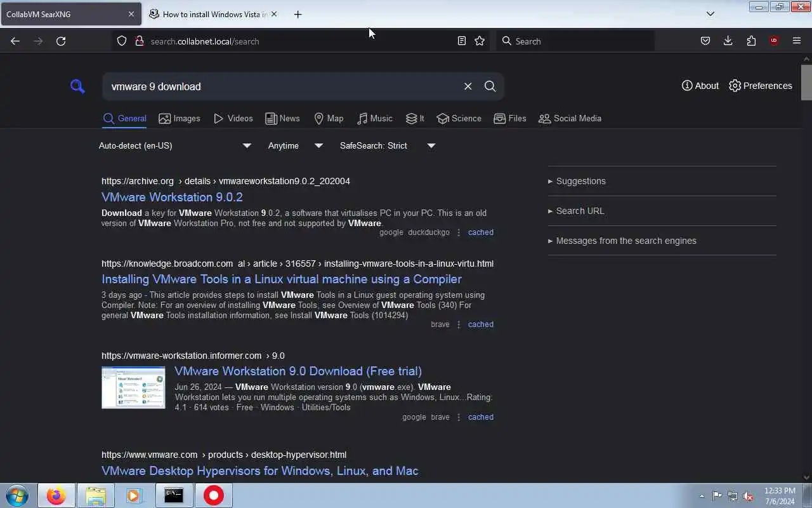Click red record icon in taskbar
Viewport: 812px width, 508px height.
(213, 495)
